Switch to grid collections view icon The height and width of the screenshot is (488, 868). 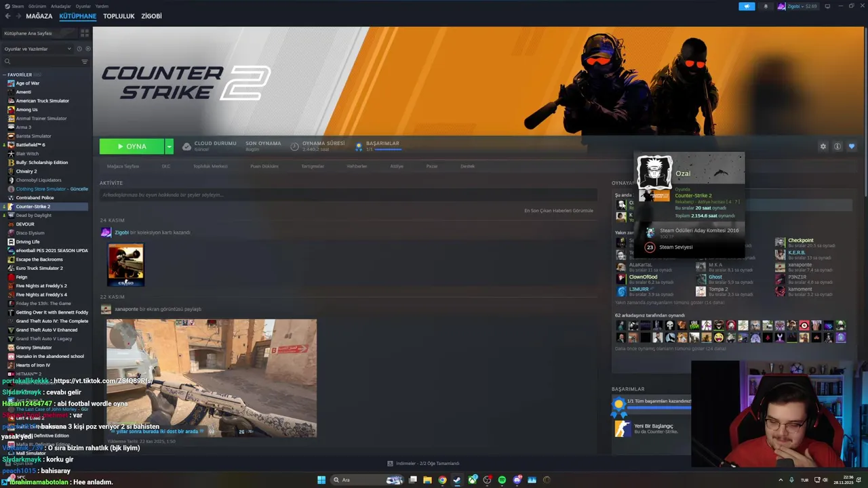click(x=85, y=33)
